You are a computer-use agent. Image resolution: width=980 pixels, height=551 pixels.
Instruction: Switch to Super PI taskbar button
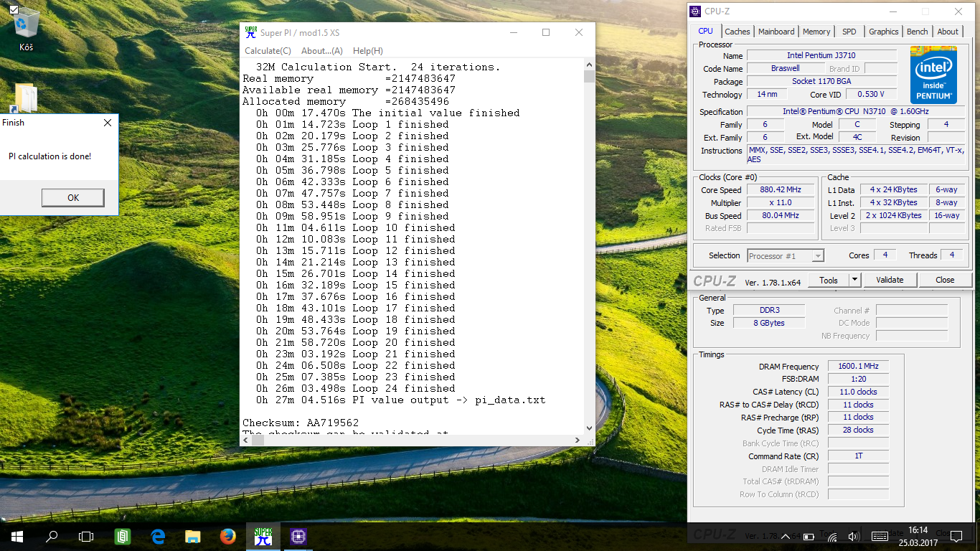point(263,536)
